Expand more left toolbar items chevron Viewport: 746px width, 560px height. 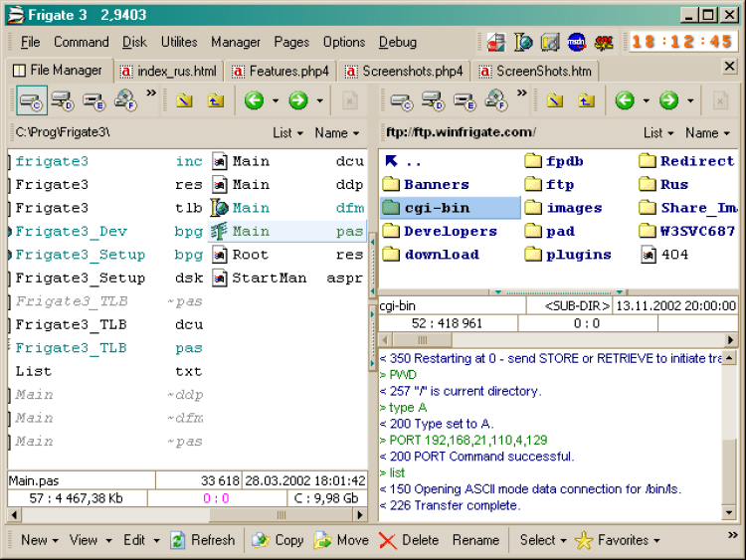[151, 93]
